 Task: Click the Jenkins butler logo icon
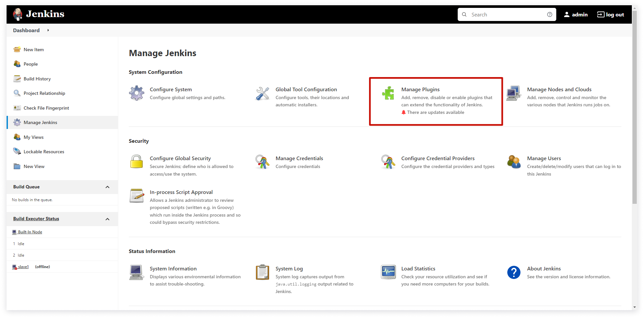tap(18, 14)
